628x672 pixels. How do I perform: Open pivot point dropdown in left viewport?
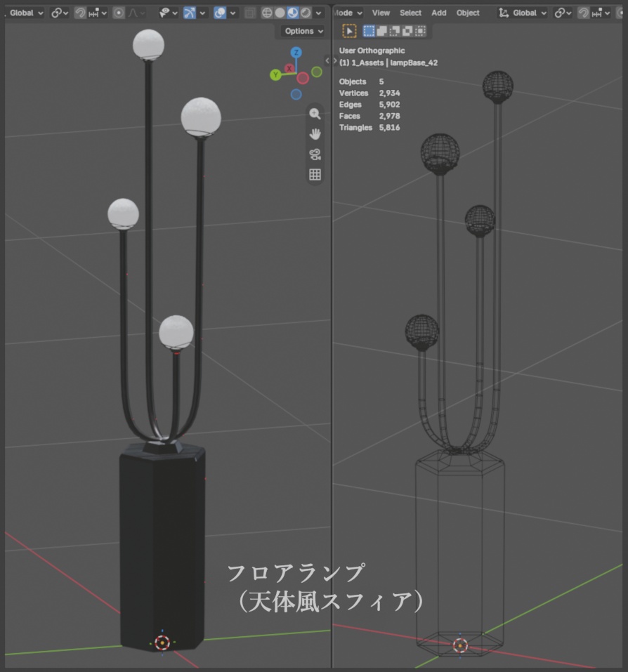click(x=60, y=13)
